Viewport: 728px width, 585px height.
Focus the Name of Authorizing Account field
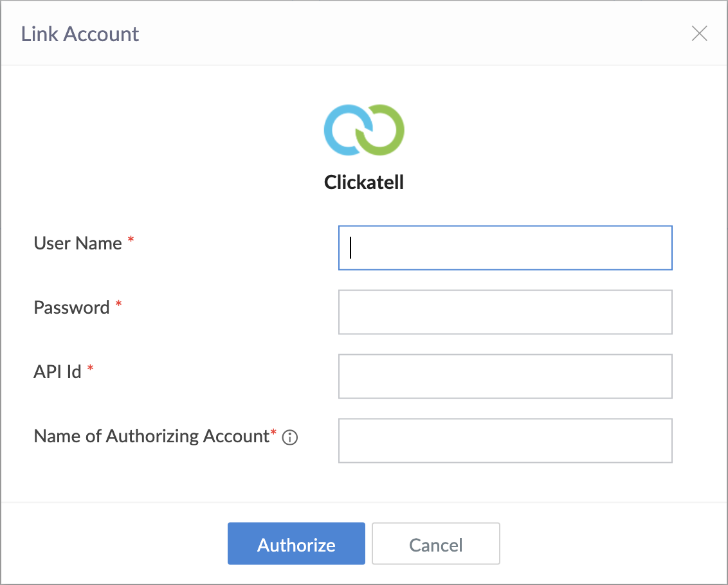point(505,440)
